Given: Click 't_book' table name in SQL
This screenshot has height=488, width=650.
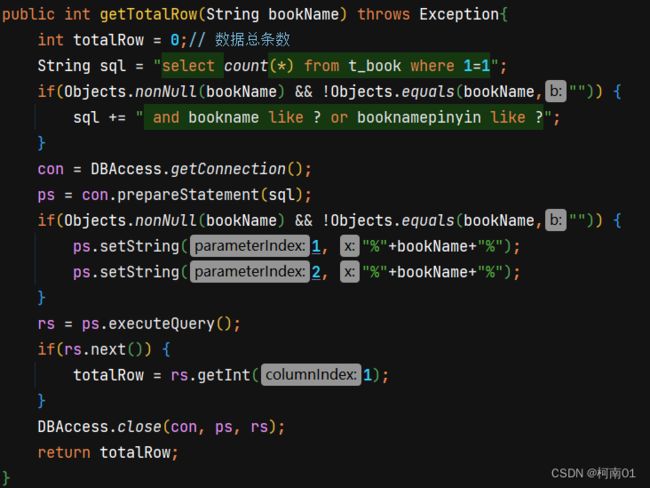Looking at the screenshot, I should click(x=375, y=66).
